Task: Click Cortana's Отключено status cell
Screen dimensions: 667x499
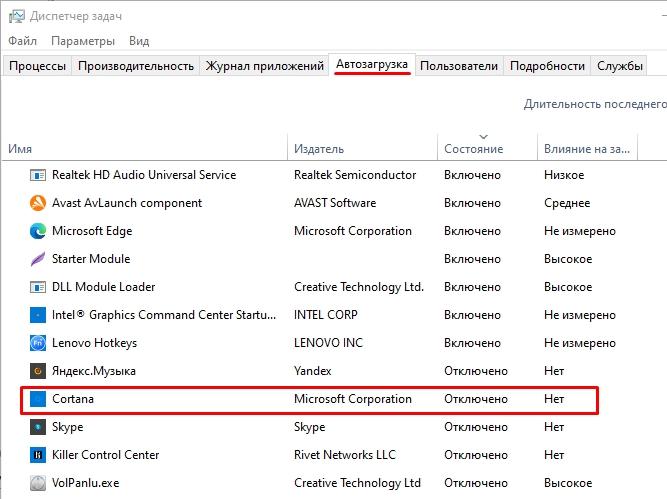Action: pyautogui.click(x=476, y=399)
